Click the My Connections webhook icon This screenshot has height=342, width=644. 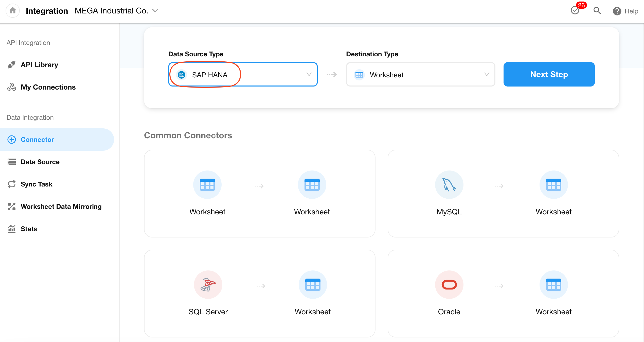point(12,87)
